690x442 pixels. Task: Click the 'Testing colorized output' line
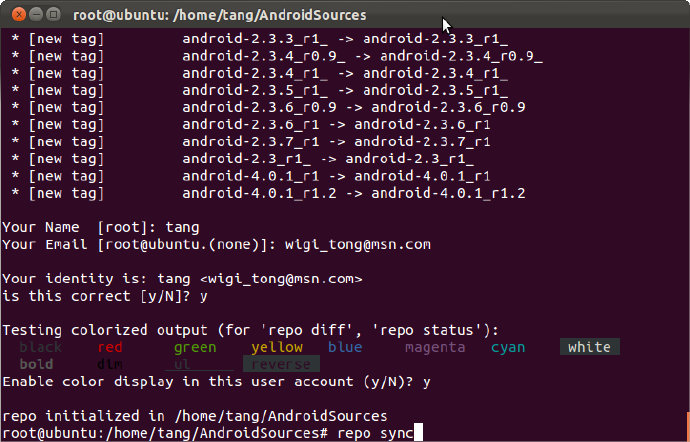pos(251,330)
